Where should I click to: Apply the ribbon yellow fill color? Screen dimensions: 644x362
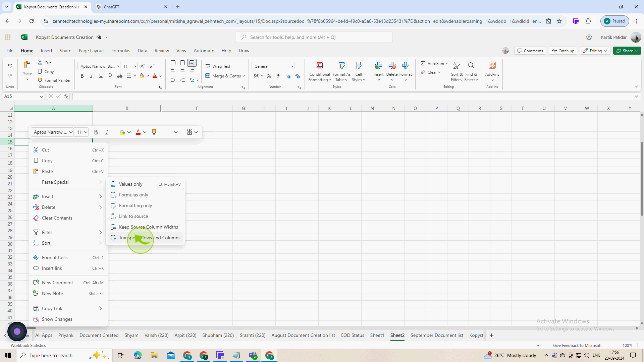tap(142, 76)
